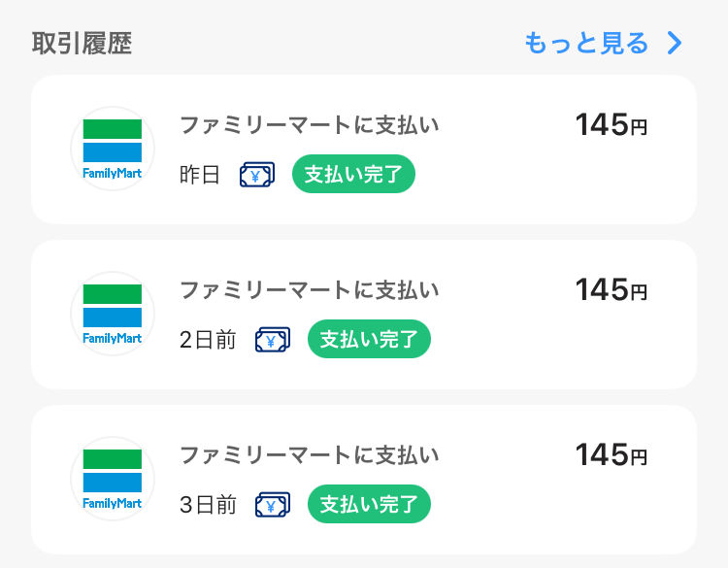Tap cash yen icon beside 3日前
Image resolution: width=728 pixels, height=568 pixels.
tap(273, 504)
